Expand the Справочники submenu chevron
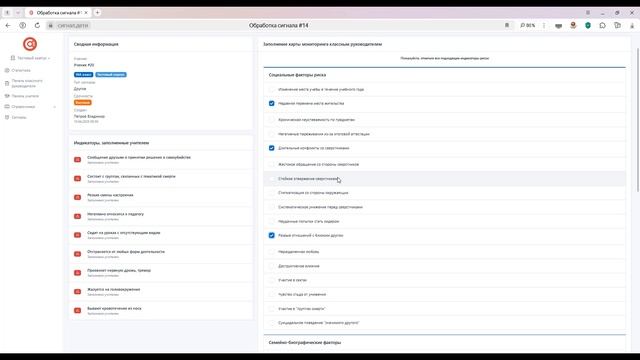 (x=55, y=107)
